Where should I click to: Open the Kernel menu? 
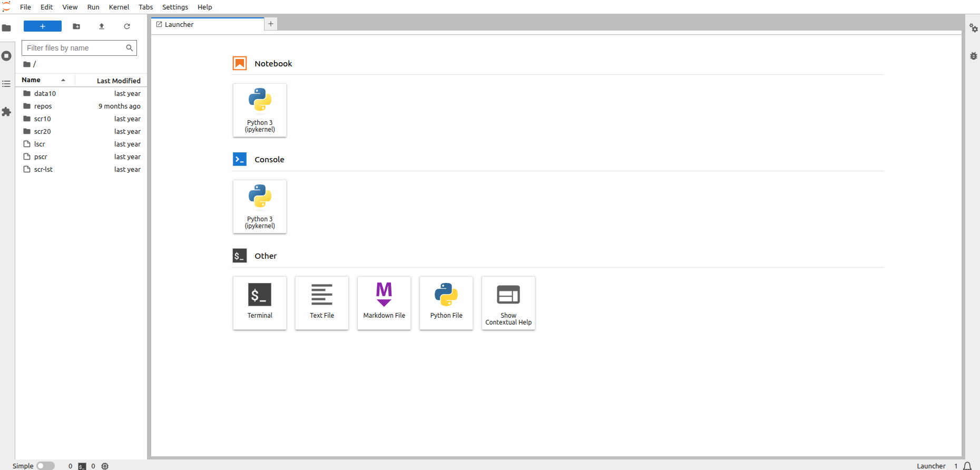[x=119, y=7]
